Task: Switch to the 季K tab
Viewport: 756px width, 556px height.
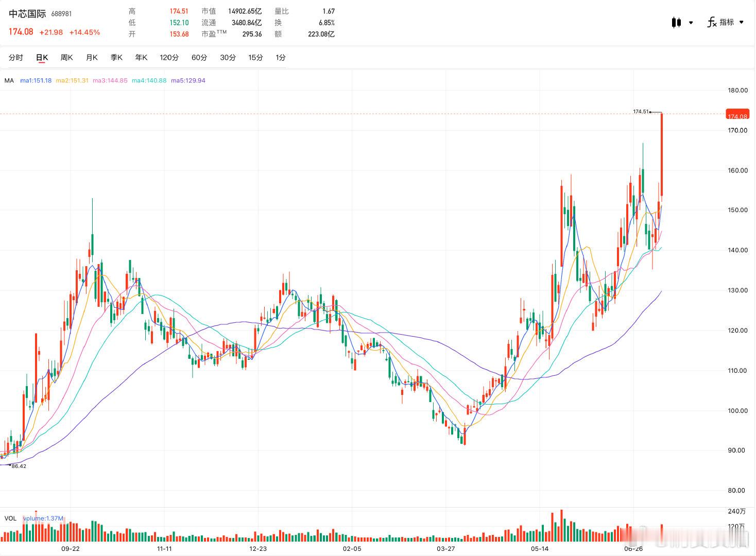Action: (116, 58)
